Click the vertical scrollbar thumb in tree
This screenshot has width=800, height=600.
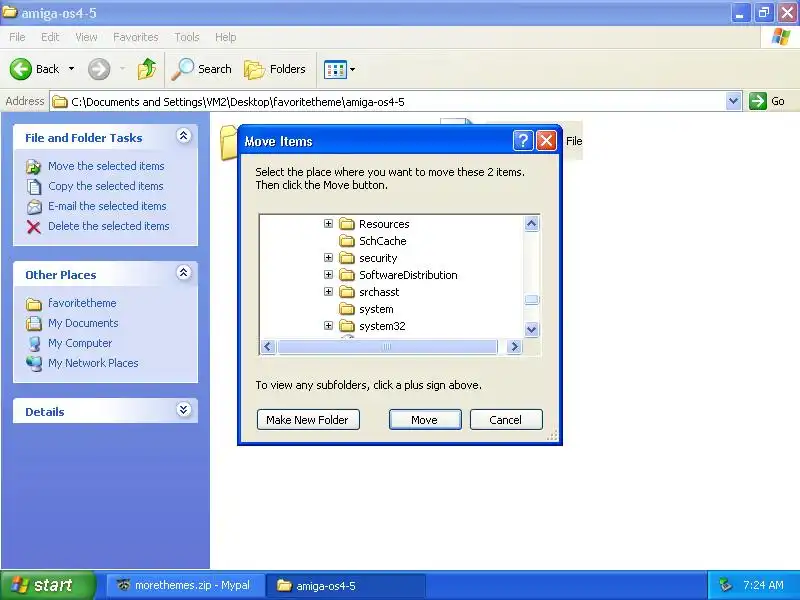(x=531, y=299)
